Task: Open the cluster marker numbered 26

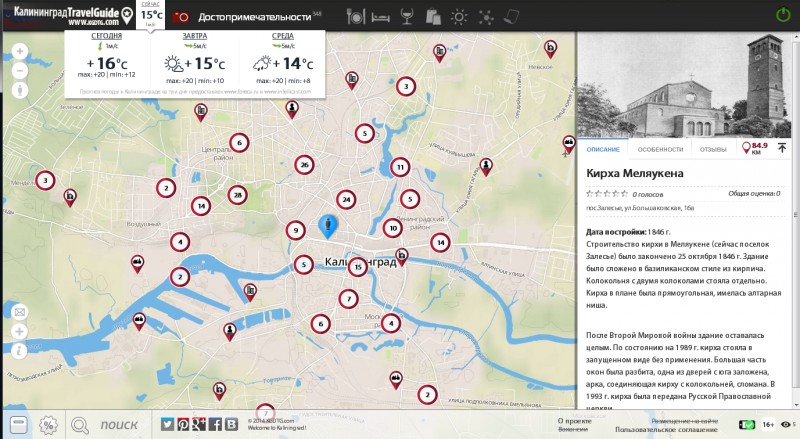Action: click(304, 165)
